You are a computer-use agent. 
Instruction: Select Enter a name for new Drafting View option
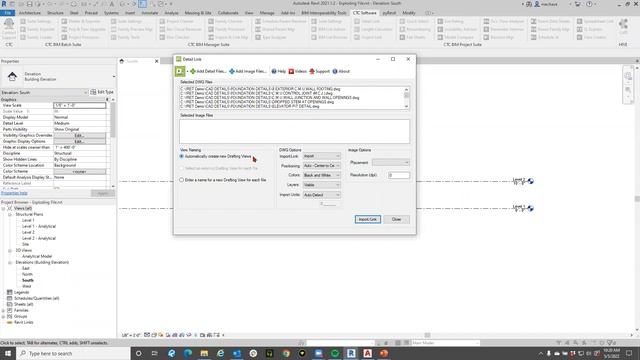coord(223,180)
